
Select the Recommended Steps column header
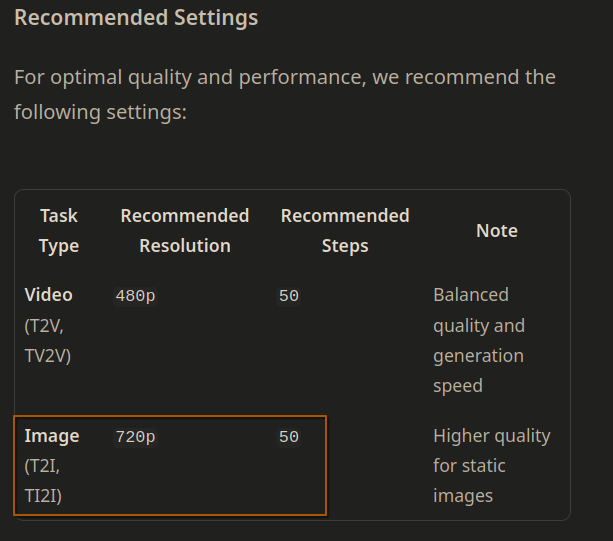[345, 231]
